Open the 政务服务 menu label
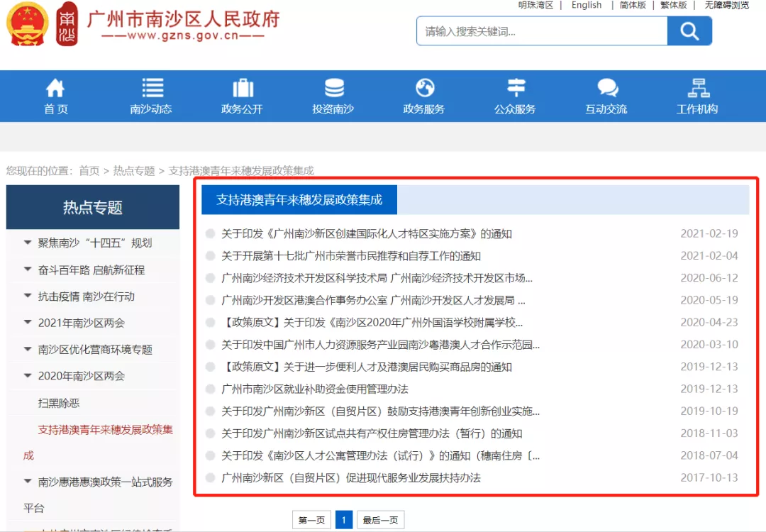Screen dimensions: 766x532 [424, 109]
